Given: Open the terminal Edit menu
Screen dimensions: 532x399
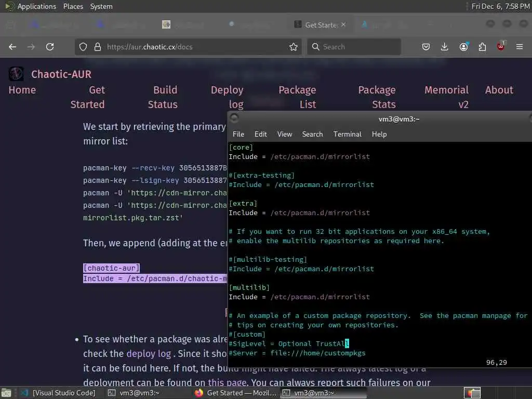Looking at the screenshot, I should [261, 135].
